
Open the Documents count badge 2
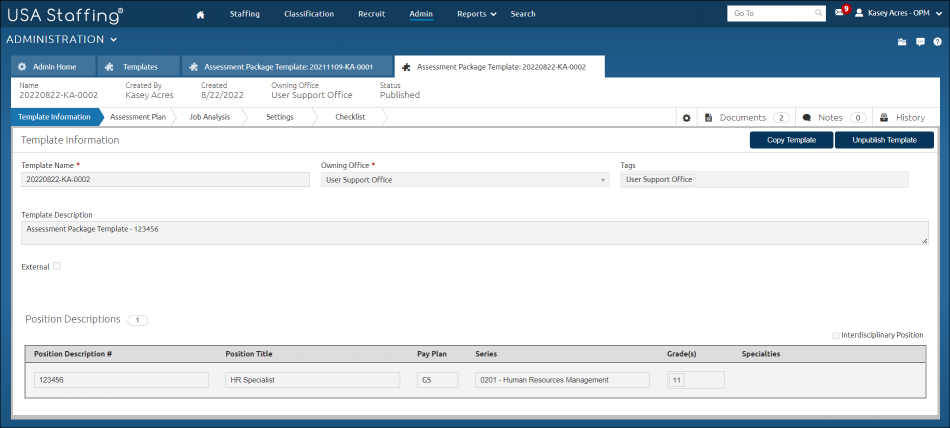point(781,118)
